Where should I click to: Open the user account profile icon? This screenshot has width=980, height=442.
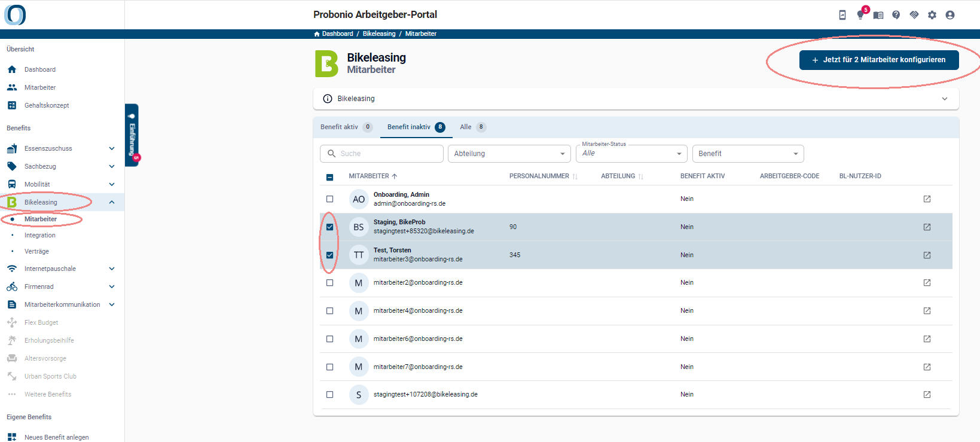[x=950, y=15]
